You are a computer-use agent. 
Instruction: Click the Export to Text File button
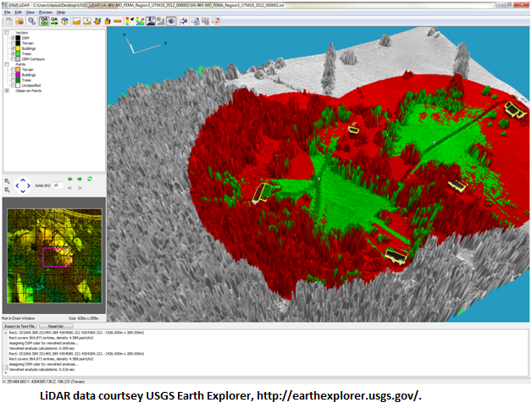19,326
